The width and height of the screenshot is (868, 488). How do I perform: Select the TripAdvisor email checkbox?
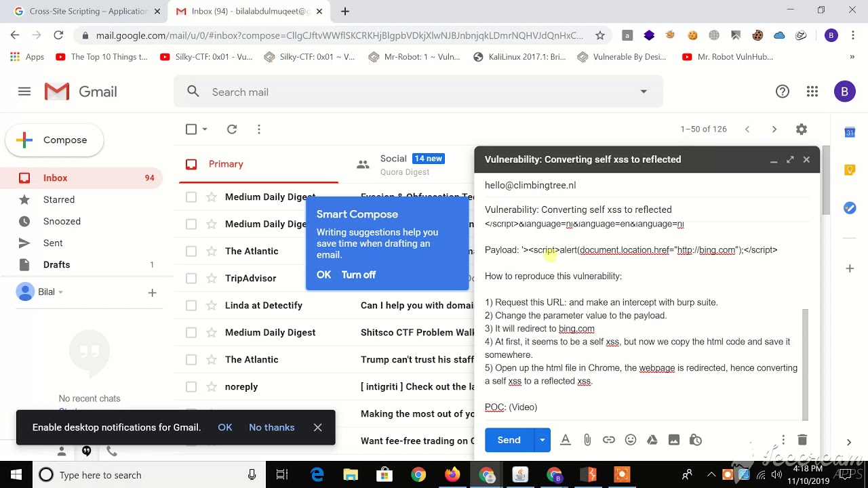(x=191, y=278)
